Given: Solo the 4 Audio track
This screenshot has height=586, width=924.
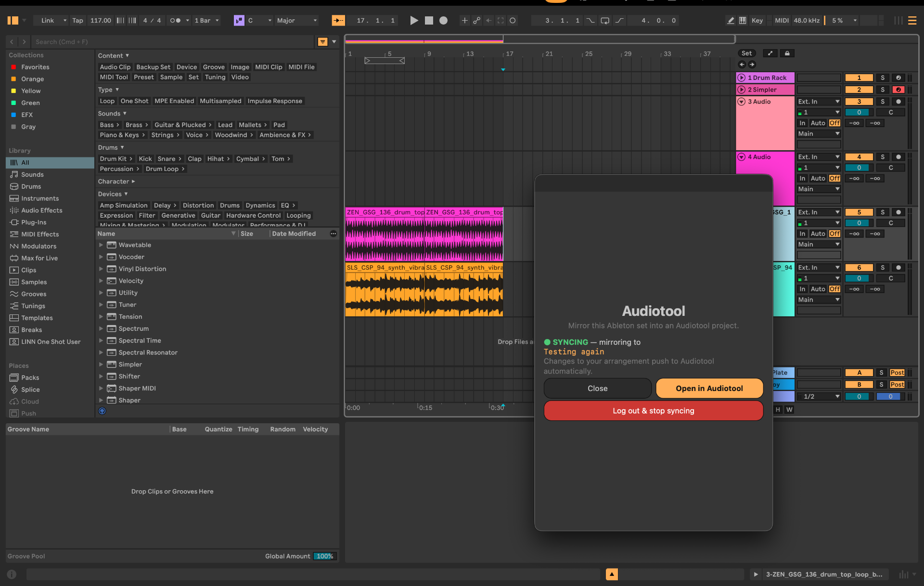Looking at the screenshot, I should [x=883, y=157].
